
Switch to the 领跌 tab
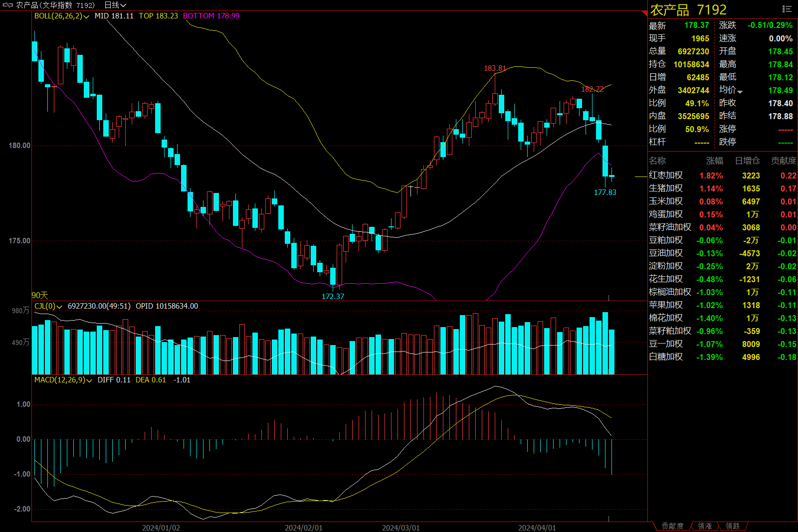[x=733, y=526]
